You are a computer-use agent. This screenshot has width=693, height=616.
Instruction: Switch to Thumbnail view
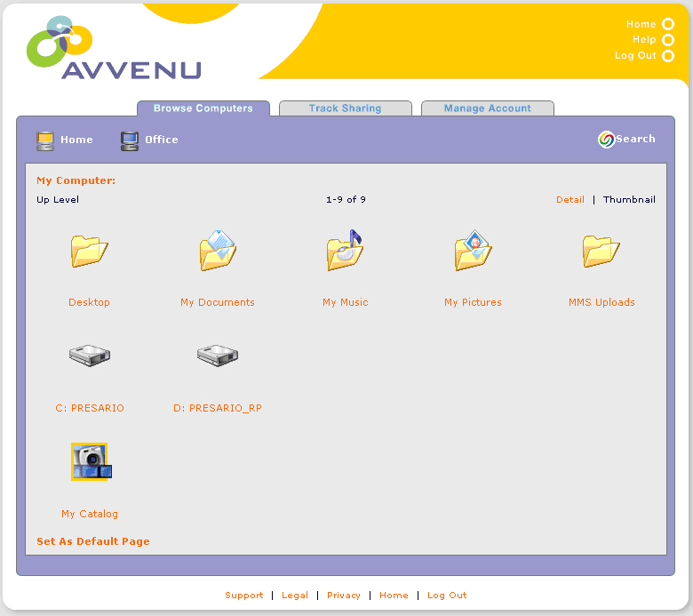click(629, 200)
